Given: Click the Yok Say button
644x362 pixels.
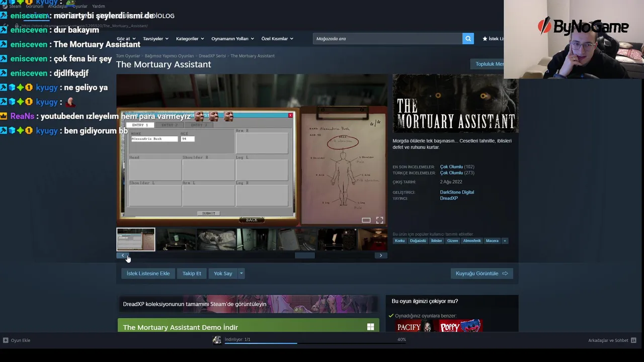Looking at the screenshot, I should pos(223,274).
